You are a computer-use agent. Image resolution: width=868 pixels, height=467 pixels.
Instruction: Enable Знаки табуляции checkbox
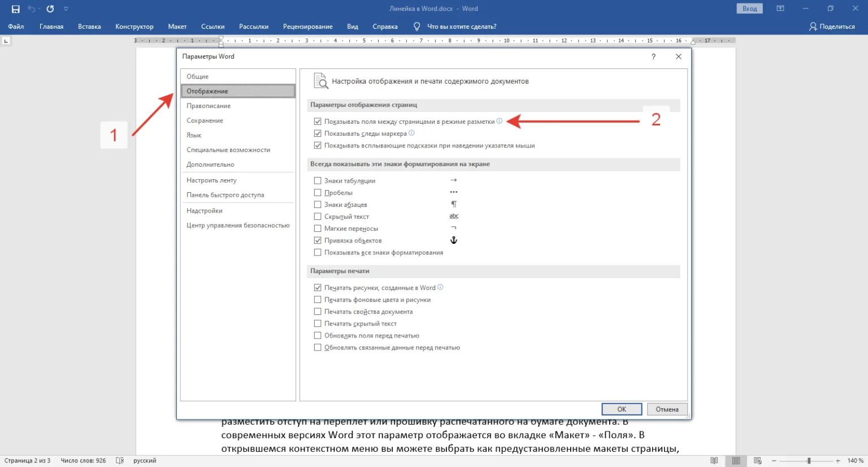(318, 181)
